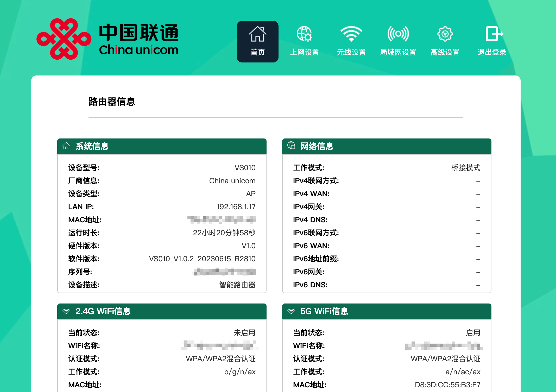Click the 序列号 label
This screenshot has width=556, height=392.
click(80, 272)
